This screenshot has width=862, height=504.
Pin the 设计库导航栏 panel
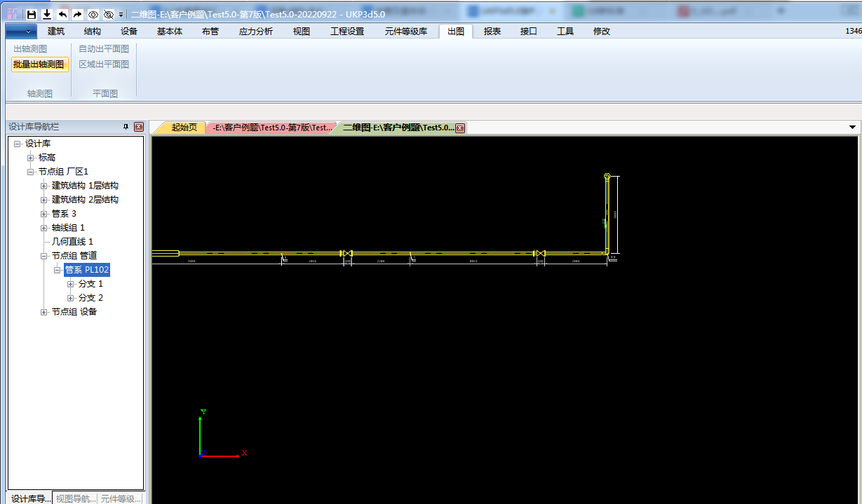click(126, 127)
